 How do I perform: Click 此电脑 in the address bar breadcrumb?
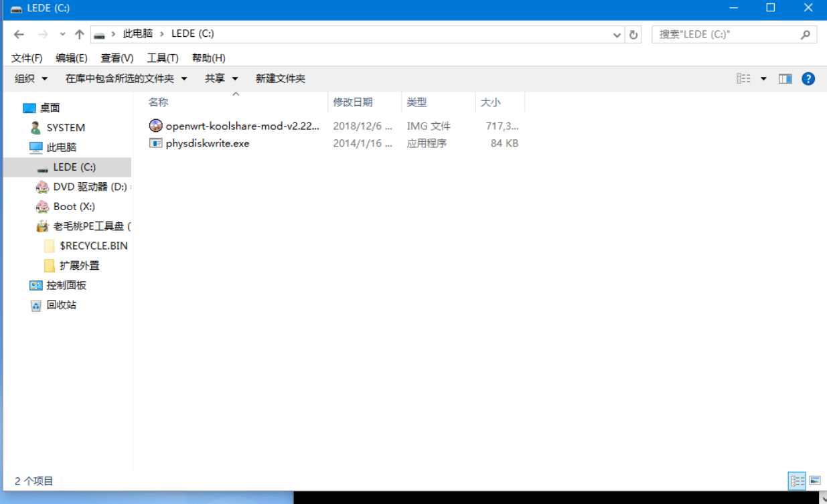click(x=138, y=33)
